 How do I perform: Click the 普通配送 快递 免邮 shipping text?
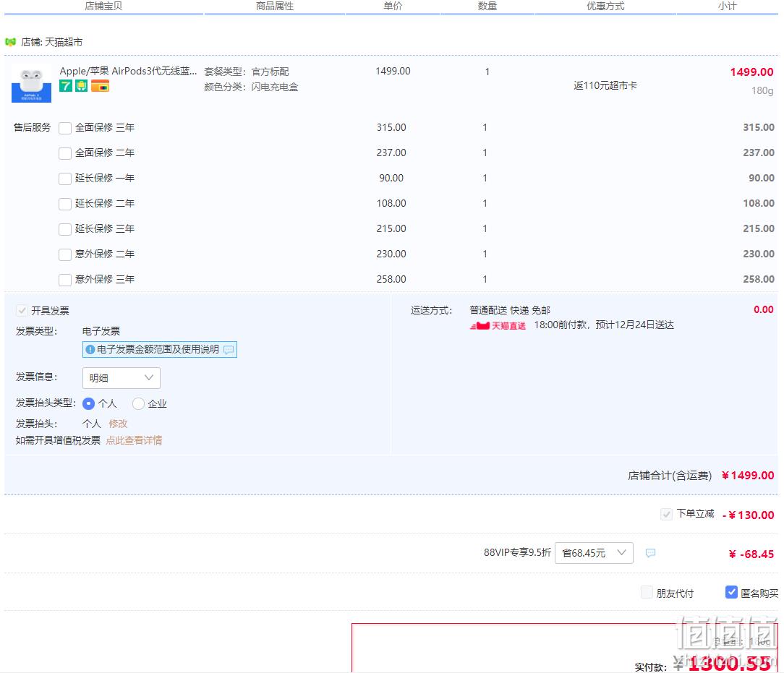pos(509,310)
